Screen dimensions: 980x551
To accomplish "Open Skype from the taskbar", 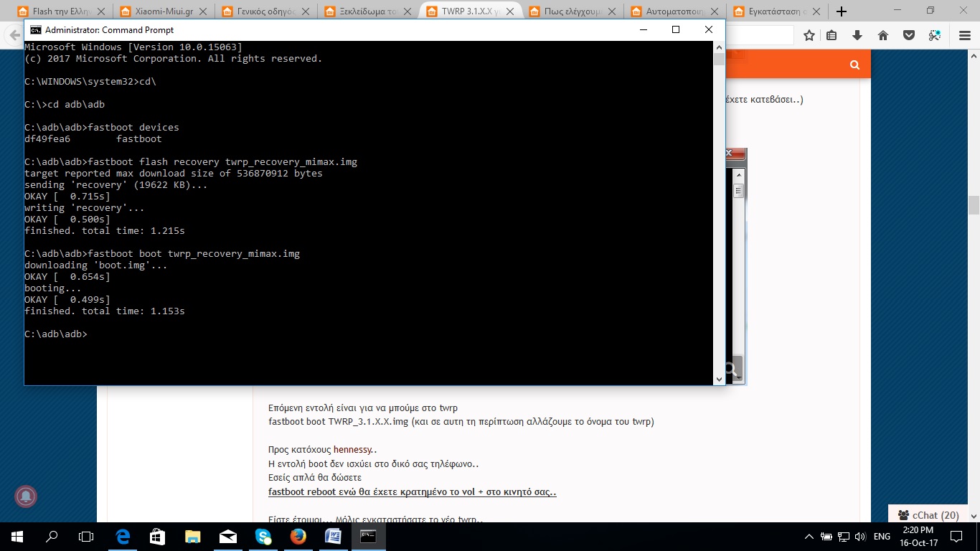I will (x=263, y=536).
